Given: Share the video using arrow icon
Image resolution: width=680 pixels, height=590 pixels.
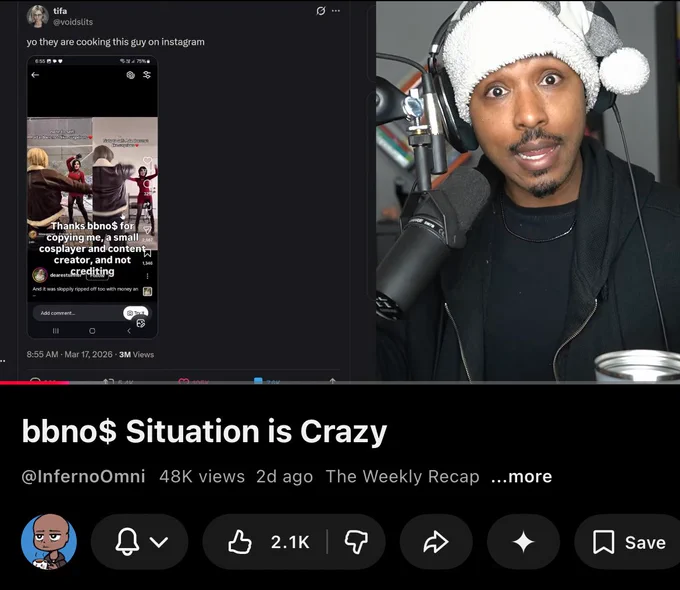Looking at the screenshot, I should (x=436, y=542).
